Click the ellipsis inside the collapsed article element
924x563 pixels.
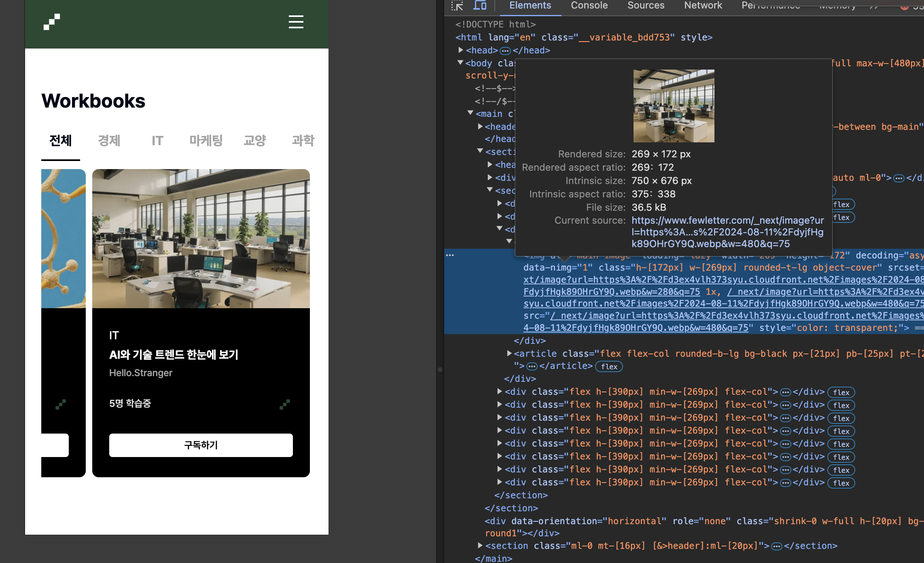pos(532,366)
